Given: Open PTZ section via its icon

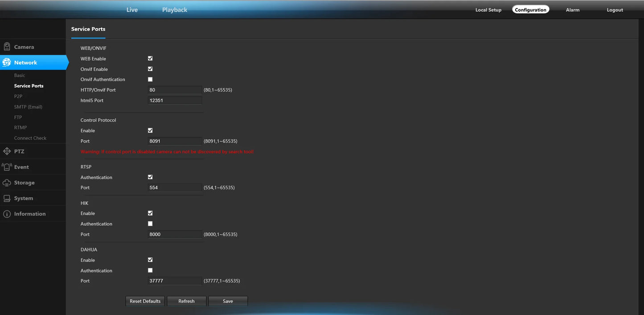Looking at the screenshot, I should coord(7,151).
